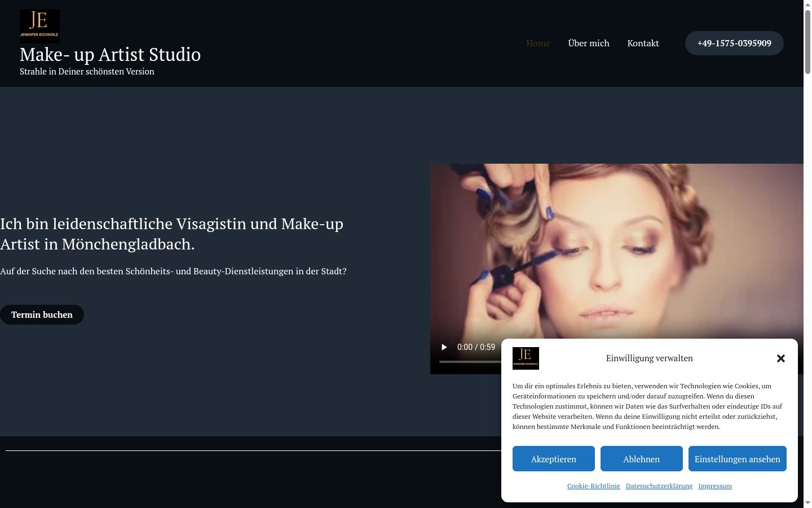Close the cookie consent dialog
812x508 pixels.
coord(781,358)
